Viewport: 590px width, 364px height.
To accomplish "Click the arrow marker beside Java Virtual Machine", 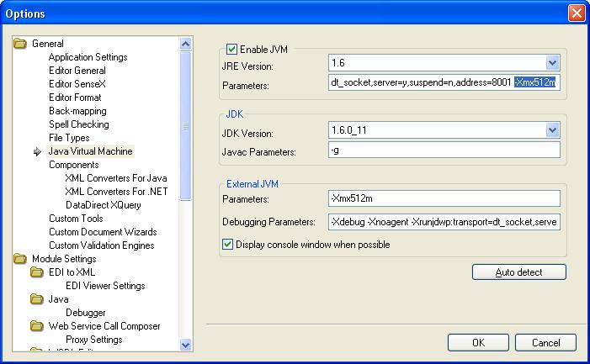I will point(37,151).
